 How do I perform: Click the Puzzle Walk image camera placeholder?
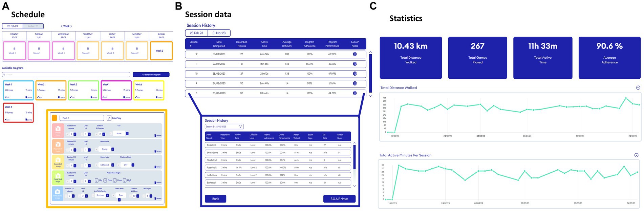58,175
